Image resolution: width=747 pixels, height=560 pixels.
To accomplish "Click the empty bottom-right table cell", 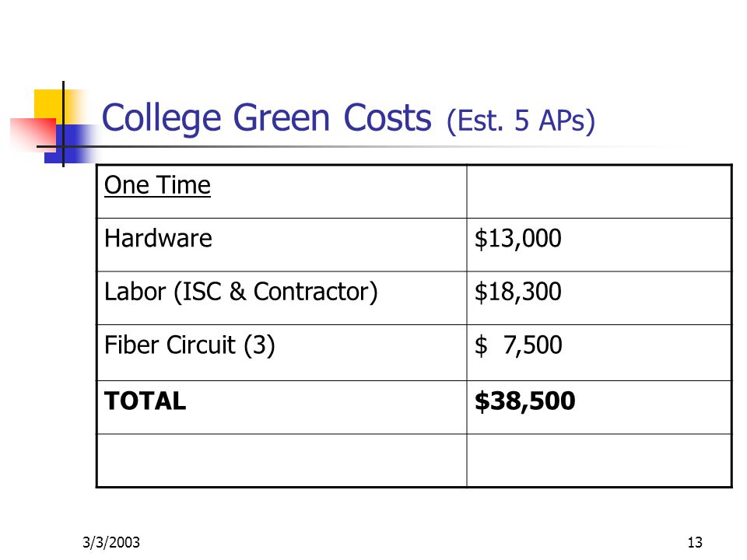I will [x=599, y=460].
